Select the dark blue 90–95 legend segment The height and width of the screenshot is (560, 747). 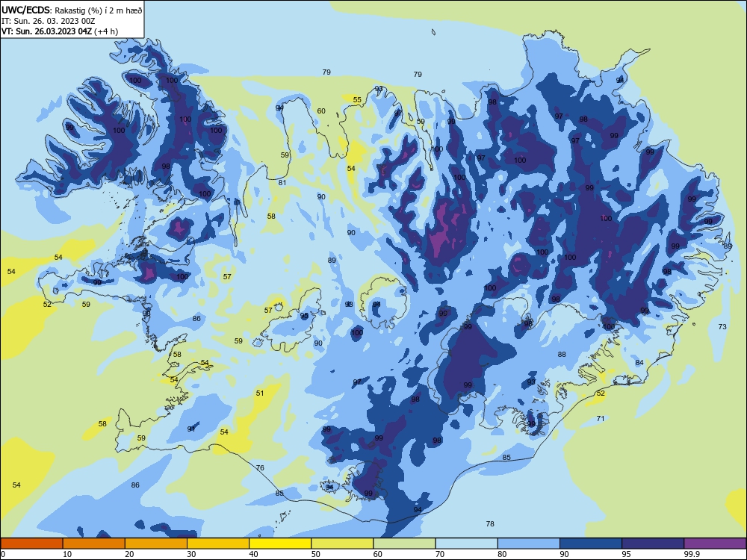[591, 544]
